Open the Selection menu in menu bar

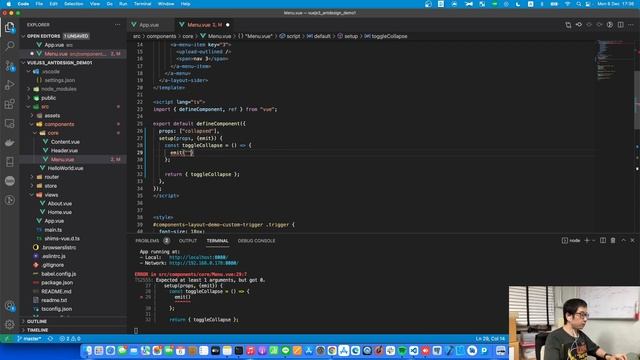[74, 4]
